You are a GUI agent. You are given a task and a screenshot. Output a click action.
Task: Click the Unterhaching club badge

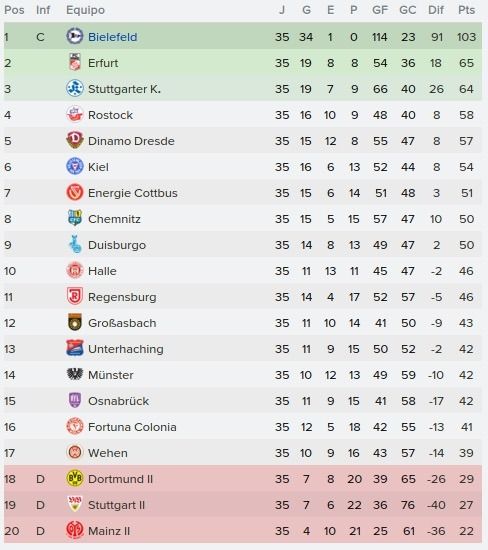click(74, 348)
